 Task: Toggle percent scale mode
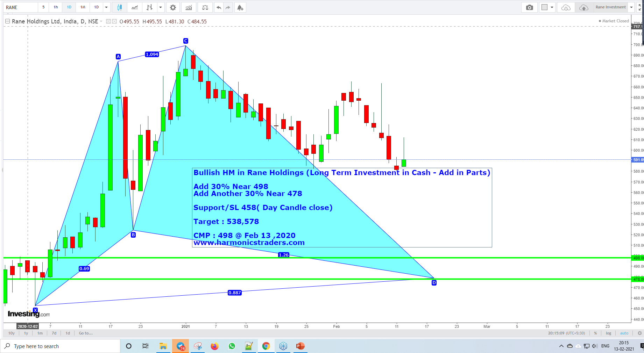(595, 333)
